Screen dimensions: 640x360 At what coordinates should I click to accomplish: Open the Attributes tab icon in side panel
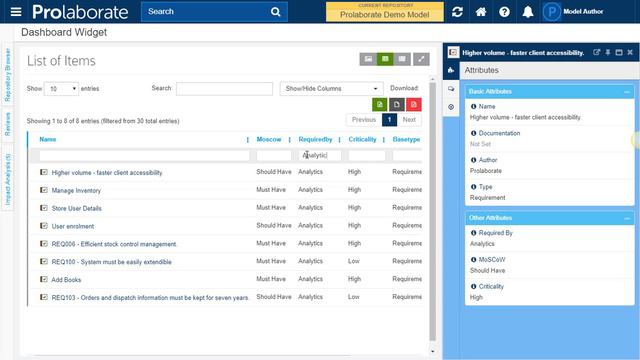(x=451, y=70)
